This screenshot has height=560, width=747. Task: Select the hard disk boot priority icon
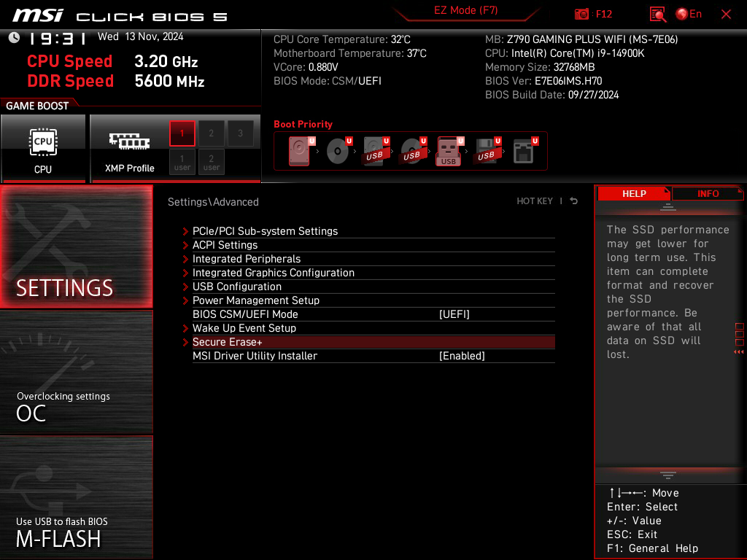[301, 151]
